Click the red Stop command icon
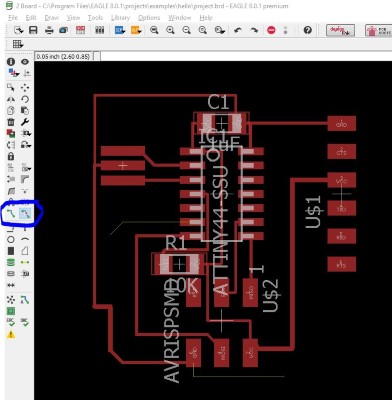This screenshot has height=400, width=392. tap(271, 30)
